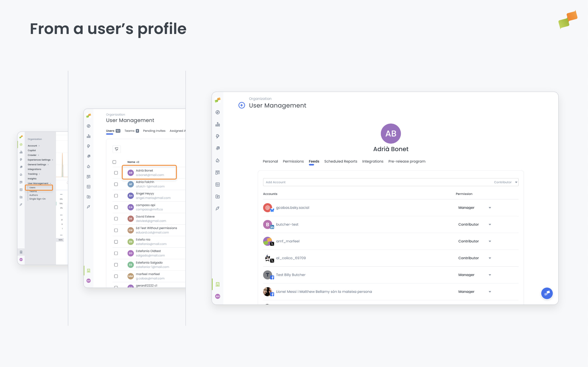Collapse the User Management menu chevron

(51, 183)
